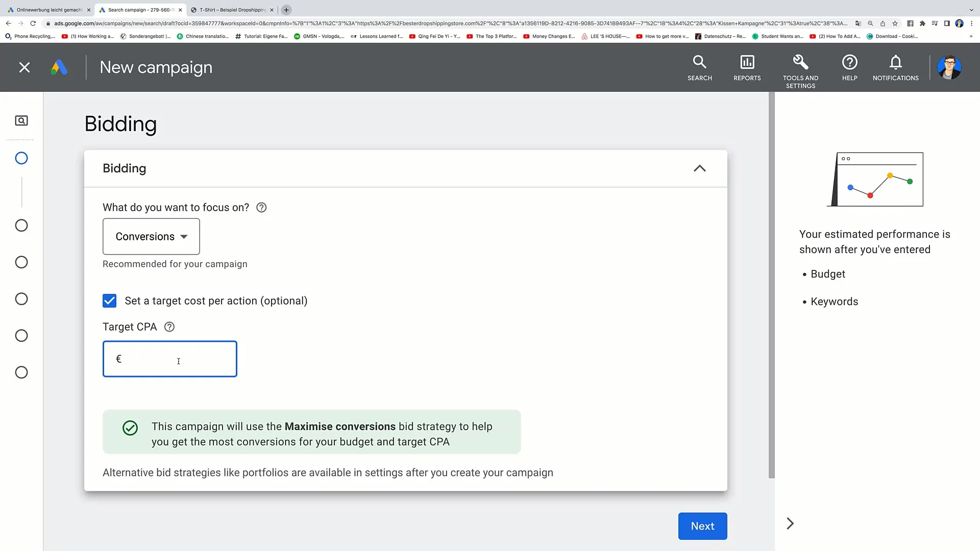Viewport: 980px width, 551px height.
Task: Open the Google Ads account avatar
Action: [949, 67]
